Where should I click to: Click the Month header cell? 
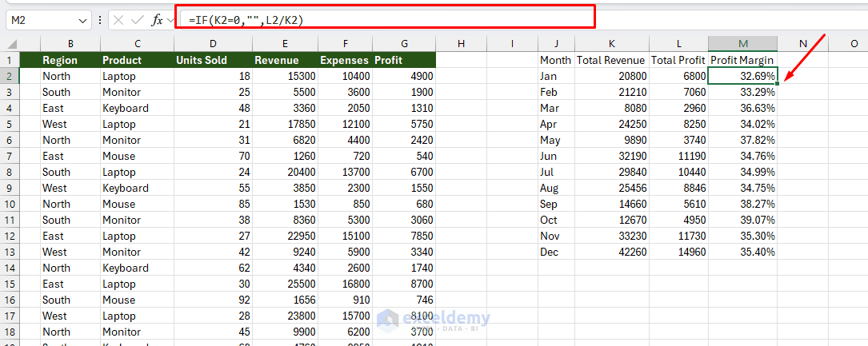pos(556,60)
